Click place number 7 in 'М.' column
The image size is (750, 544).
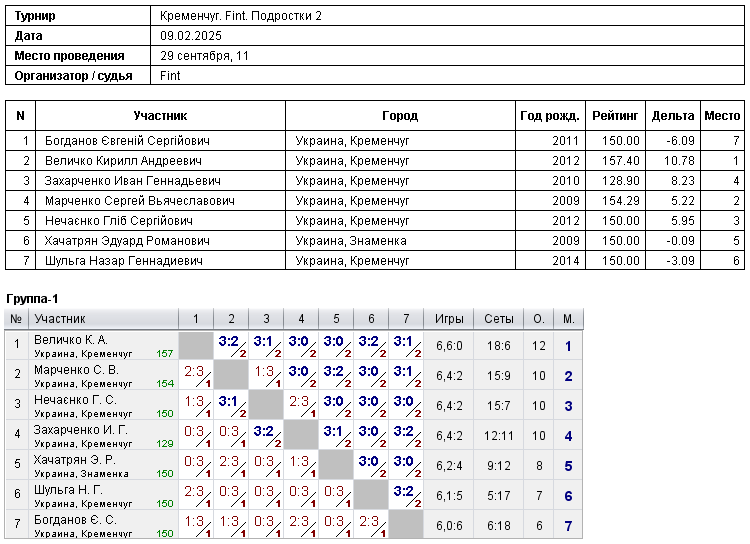pyautogui.click(x=568, y=526)
